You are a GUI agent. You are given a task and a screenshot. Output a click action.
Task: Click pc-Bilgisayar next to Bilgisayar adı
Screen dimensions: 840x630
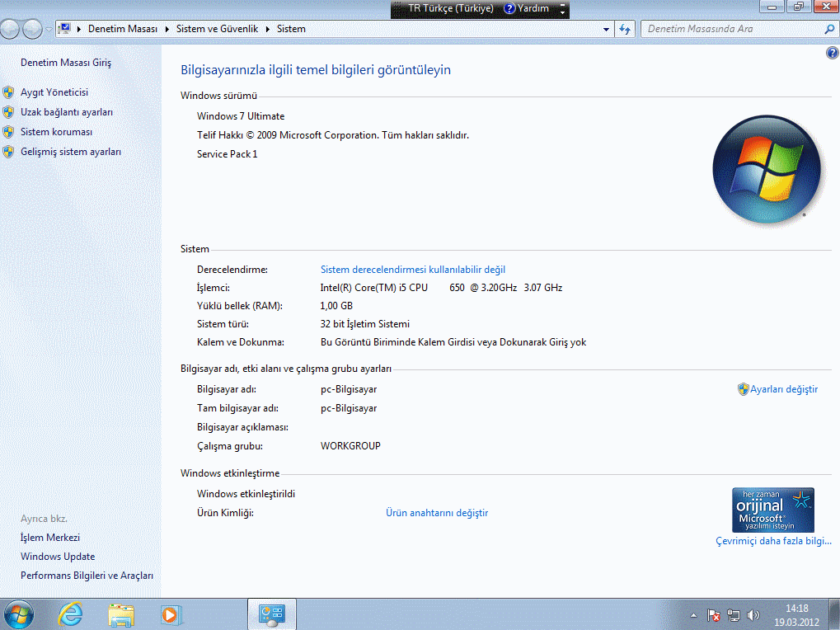(349, 389)
